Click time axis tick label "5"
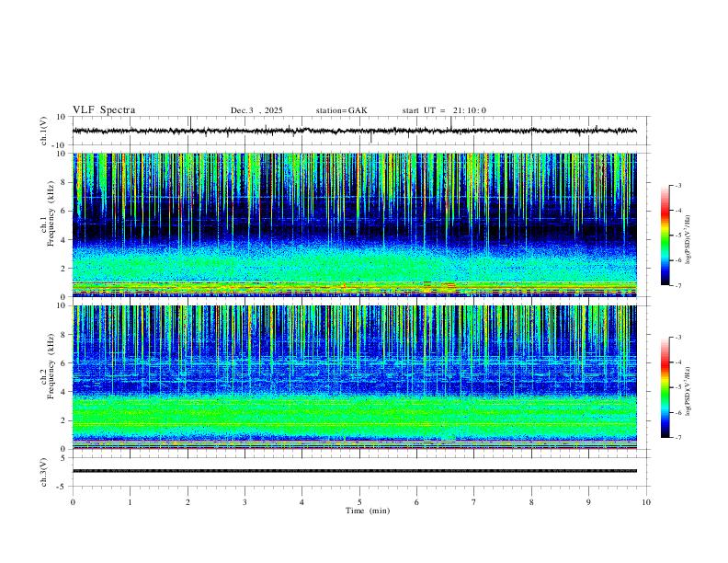Screen dimensions: 728x563 [x=359, y=502]
